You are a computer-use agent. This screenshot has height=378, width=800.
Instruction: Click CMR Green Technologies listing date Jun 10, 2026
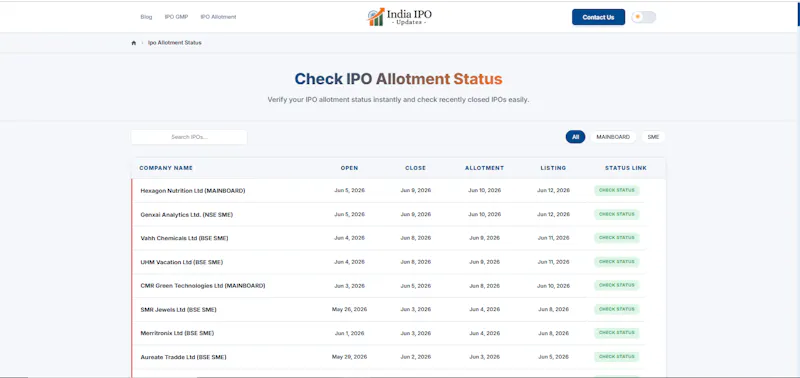tap(553, 286)
